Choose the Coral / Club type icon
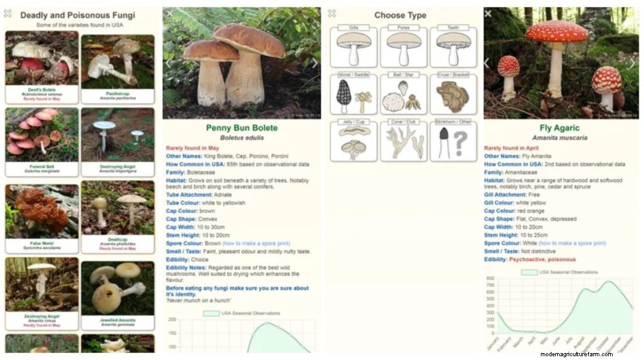644x360 pixels. click(x=403, y=142)
